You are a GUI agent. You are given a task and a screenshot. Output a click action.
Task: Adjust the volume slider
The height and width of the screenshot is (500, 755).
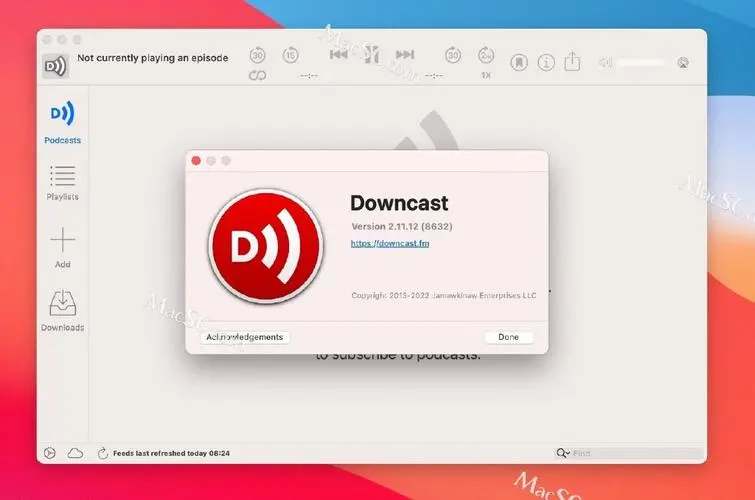tap(640, 63)
